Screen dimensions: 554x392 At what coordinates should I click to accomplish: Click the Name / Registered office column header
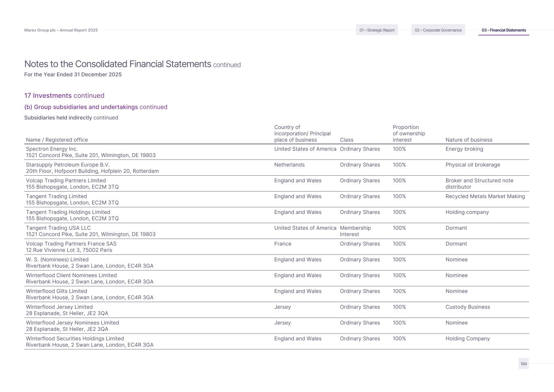pos(57,140)
